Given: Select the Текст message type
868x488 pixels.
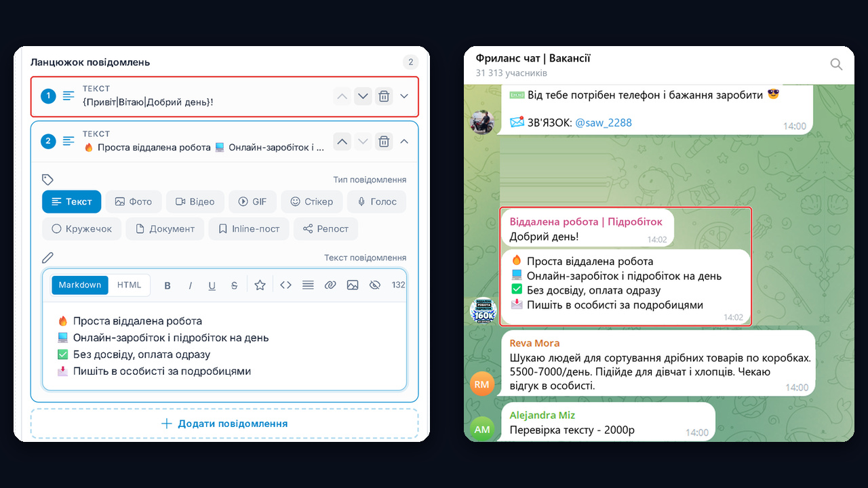Looking at the screenshot, I should 72,201.
